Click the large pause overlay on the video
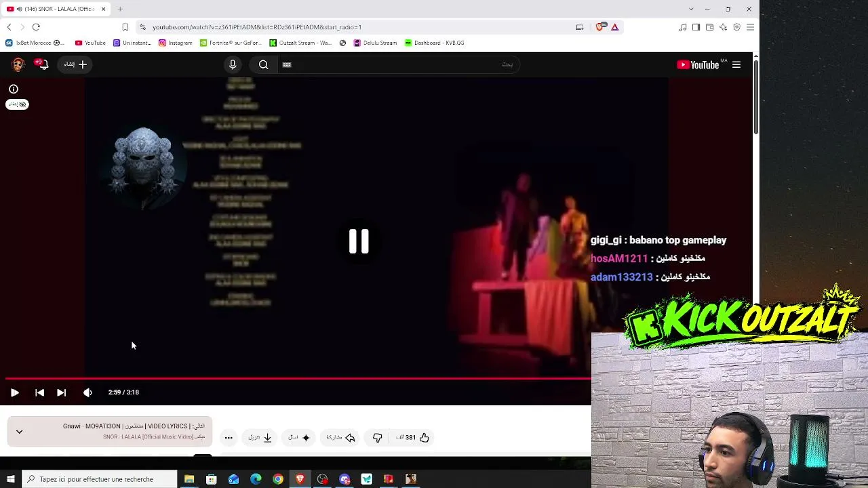The width and height of the screenshot is (868, 488). (359, 241)
